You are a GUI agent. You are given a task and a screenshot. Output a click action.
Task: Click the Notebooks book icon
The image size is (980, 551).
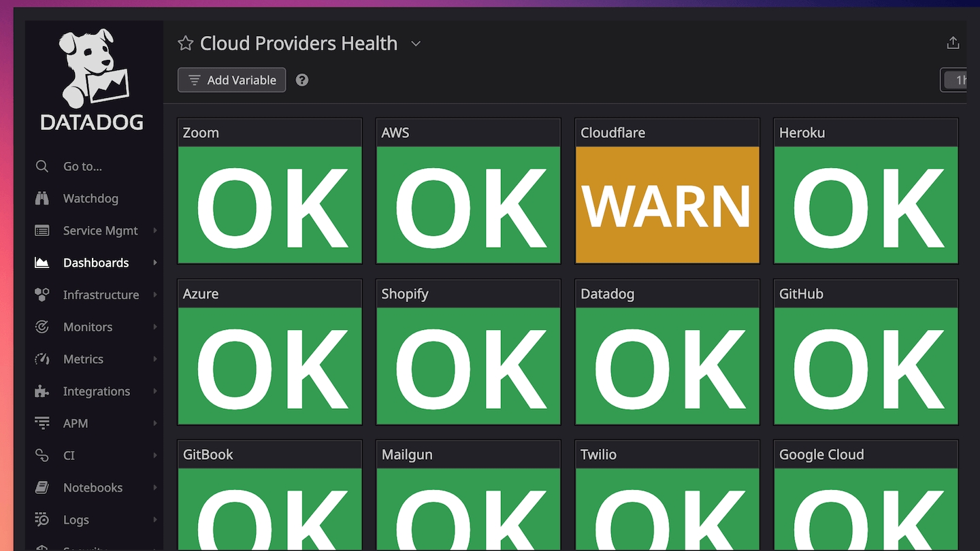point(42,487)
